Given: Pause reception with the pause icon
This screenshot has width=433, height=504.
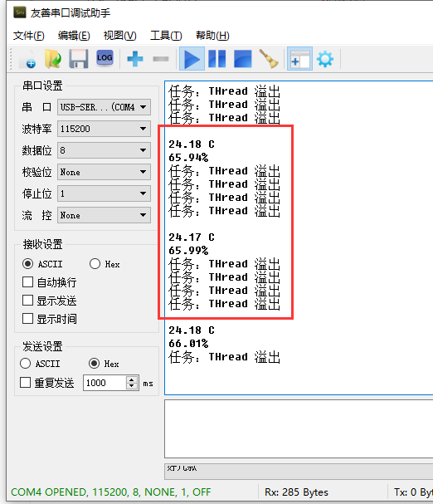Looking at the screenshot, I should pyautogui.click(x=217, y=58).
